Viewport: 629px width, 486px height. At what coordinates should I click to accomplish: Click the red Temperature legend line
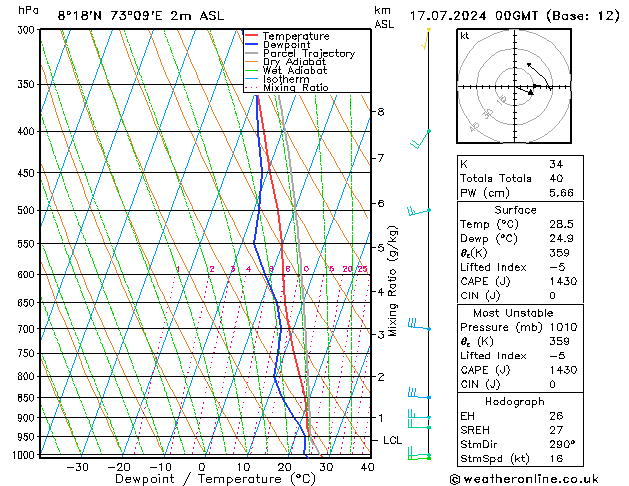click(251, 36)
